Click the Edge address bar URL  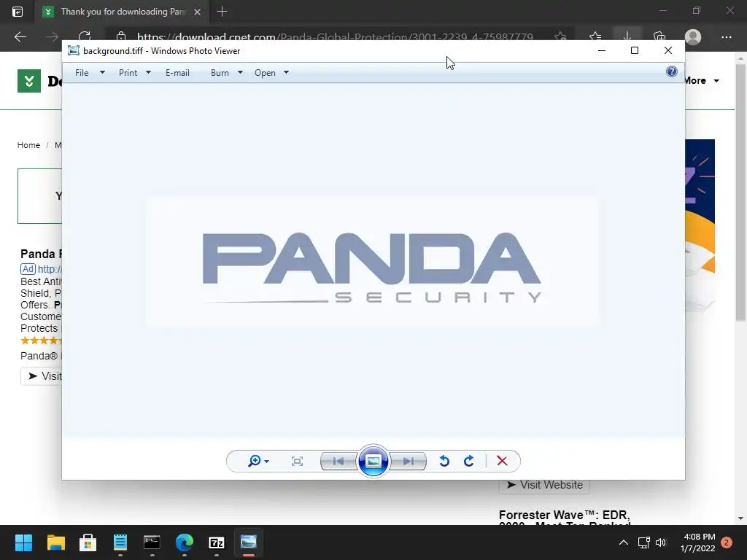click(334, 36)
